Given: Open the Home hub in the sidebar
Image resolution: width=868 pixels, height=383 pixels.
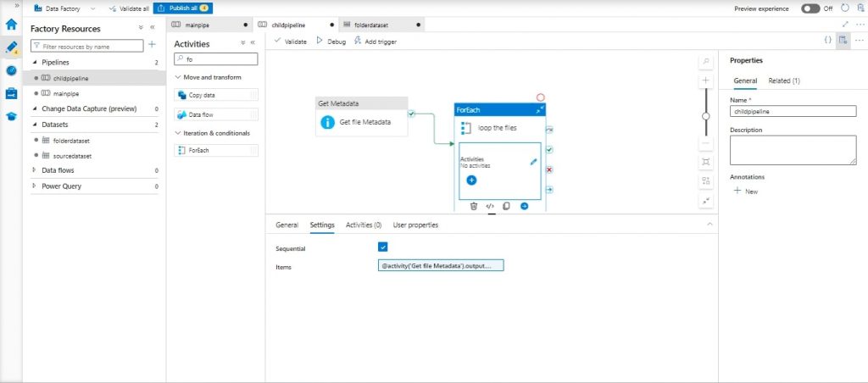Looking at the screenshot, I should coord(11,24).
